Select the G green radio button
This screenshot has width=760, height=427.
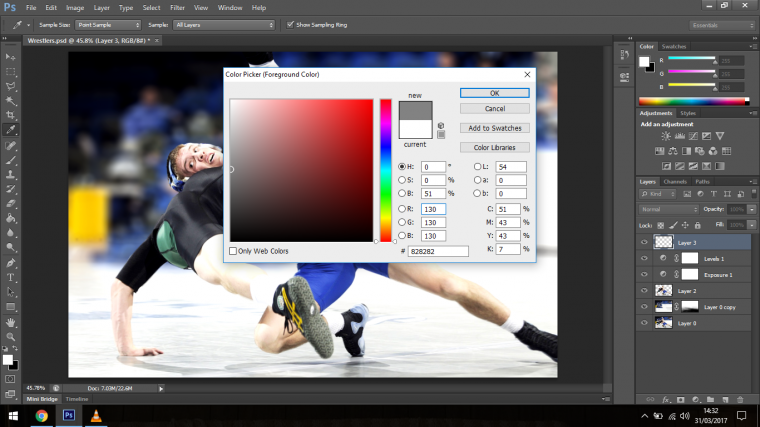[x=402, y=222]
